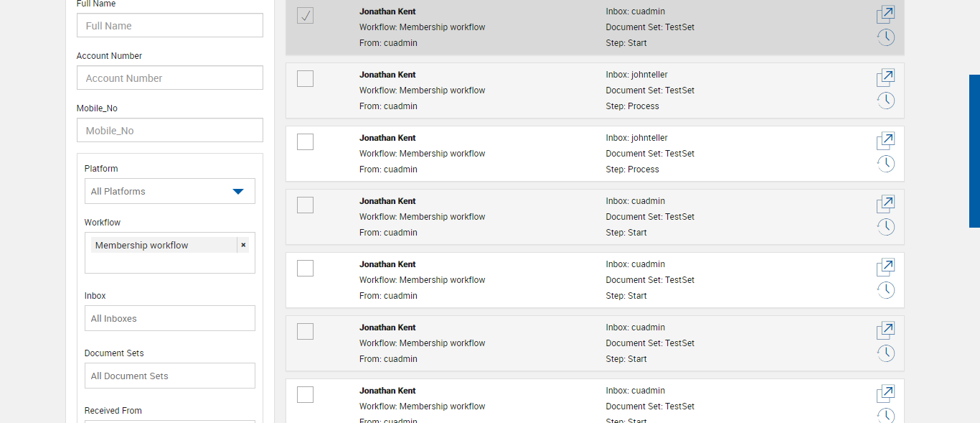Screen dimensions: 980x423
Task: Click the Full Name input field
Action: [x=169, y=25]
